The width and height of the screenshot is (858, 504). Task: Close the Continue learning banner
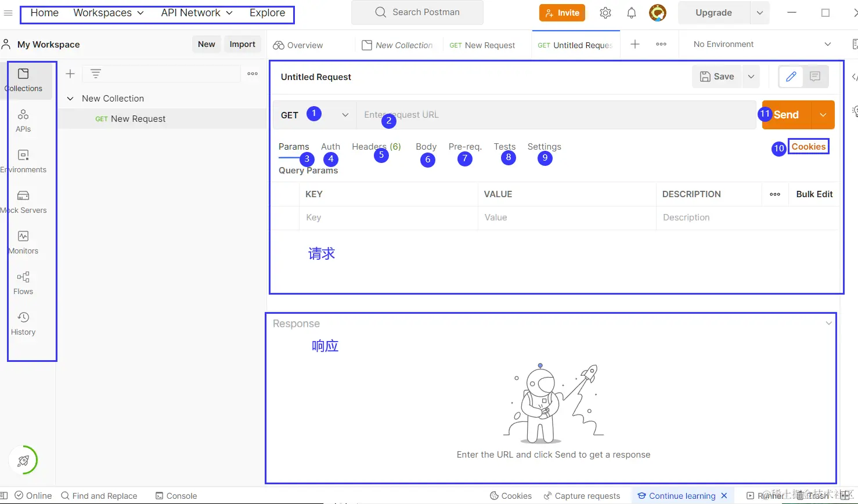click(724, 495)
